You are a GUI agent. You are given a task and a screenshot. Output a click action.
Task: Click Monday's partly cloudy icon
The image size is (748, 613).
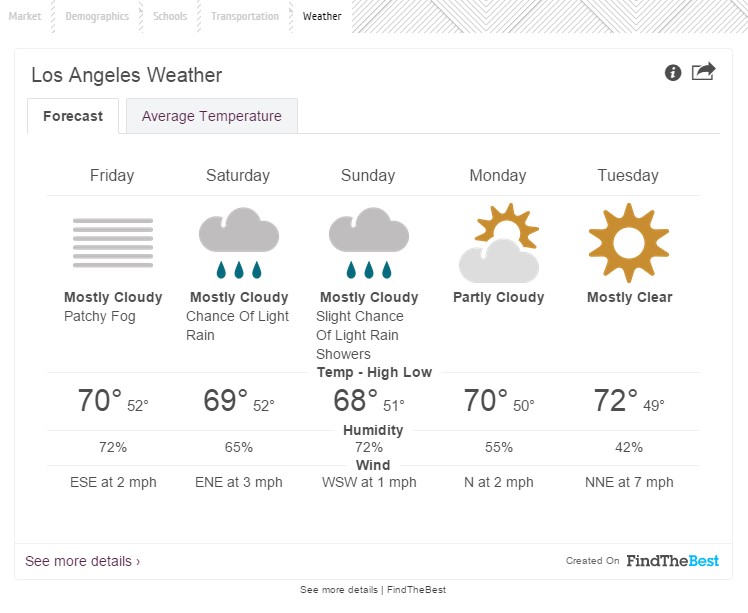tap(498, 243)
